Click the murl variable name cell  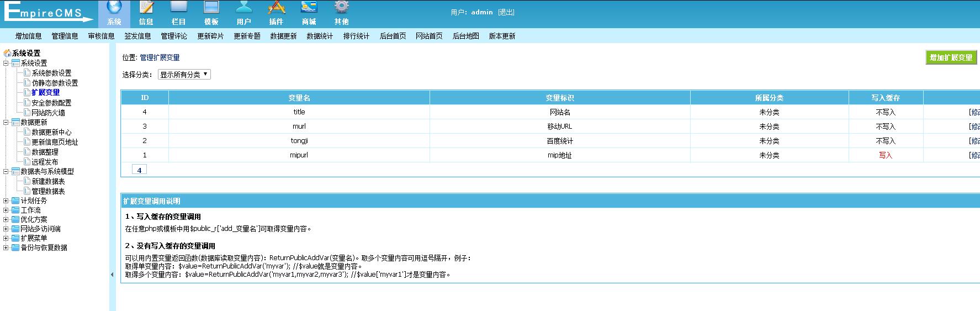click(299, 126)
